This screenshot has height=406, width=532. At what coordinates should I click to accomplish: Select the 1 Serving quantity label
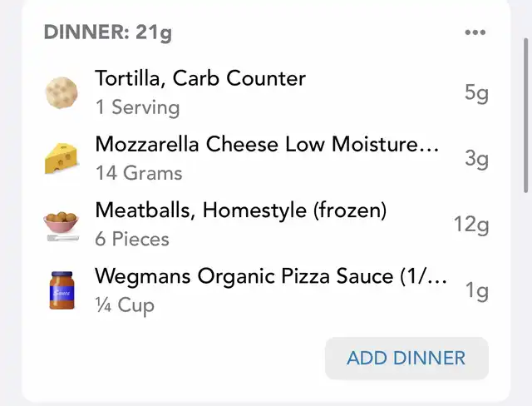pos(137,107)
